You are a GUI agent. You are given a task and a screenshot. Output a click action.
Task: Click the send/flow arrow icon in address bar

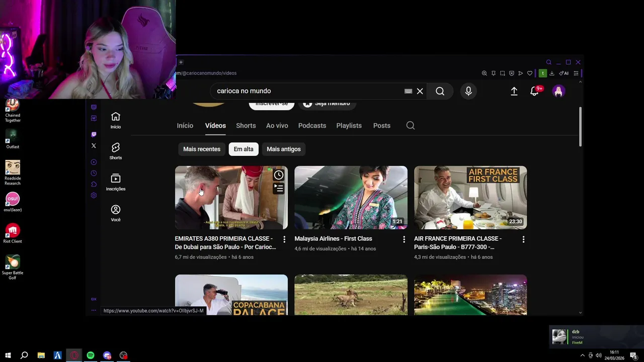point(520,73)
